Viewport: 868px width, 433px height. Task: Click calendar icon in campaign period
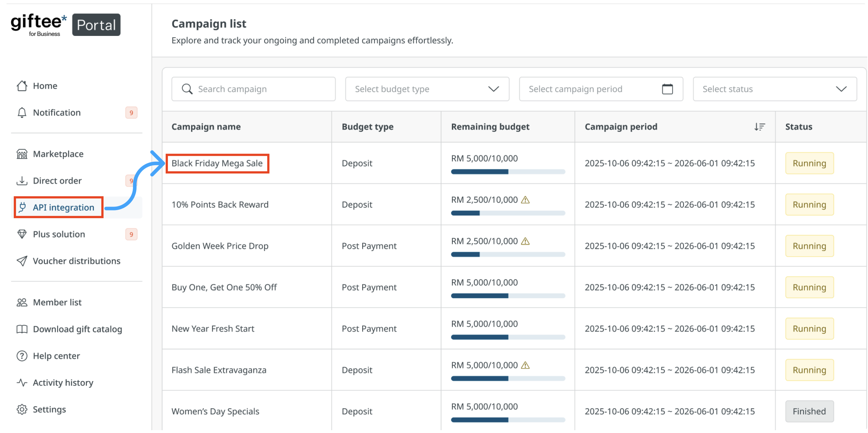(x=667, y=89)
